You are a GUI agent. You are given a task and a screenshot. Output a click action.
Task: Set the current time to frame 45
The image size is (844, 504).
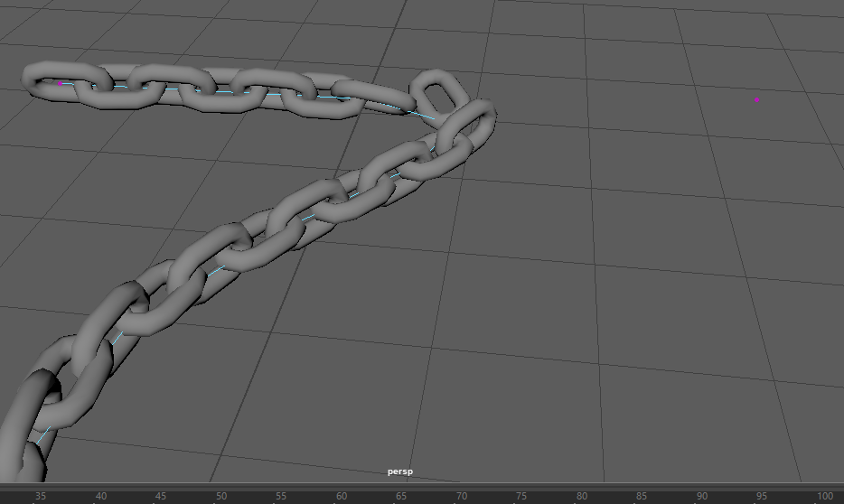161,496
